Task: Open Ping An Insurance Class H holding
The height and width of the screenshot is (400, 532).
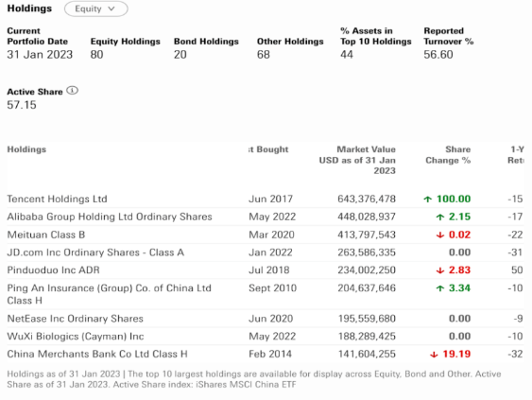Action: point(110,294)
